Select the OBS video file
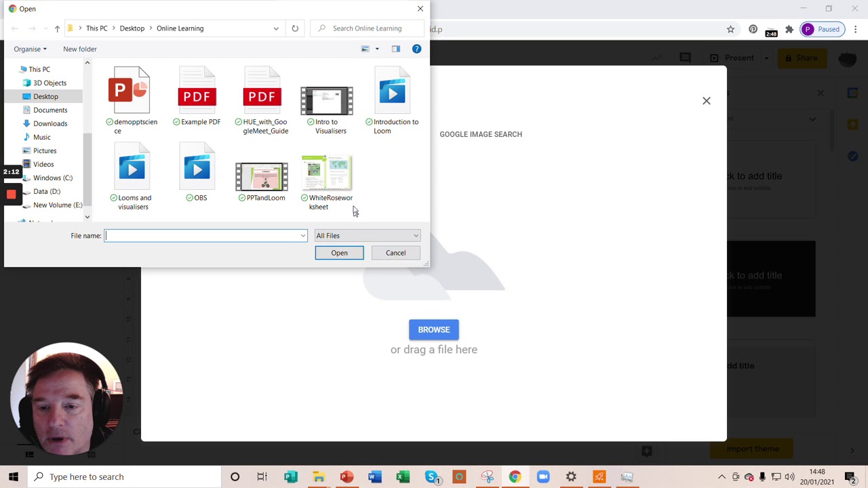 coord(197,173)
